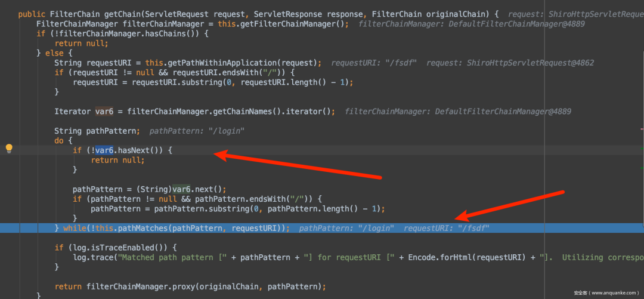
Task: Click the 'while' keyword on execution line
Action: tap(75, 228)
